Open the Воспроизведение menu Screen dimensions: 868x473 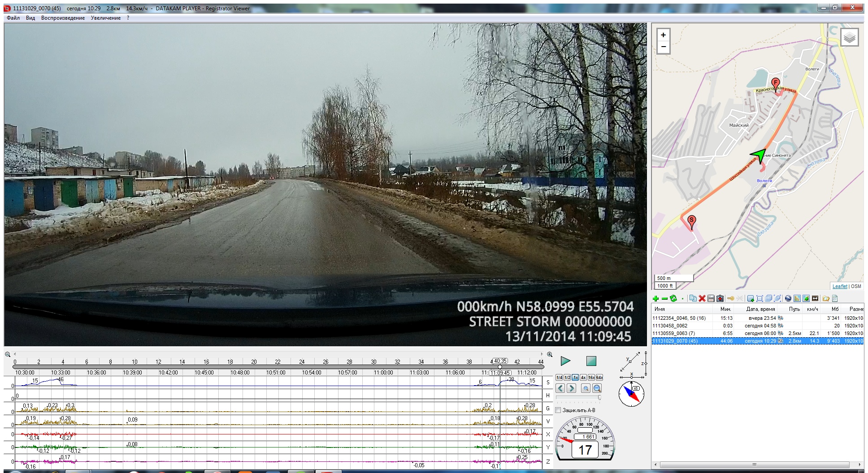63,18
